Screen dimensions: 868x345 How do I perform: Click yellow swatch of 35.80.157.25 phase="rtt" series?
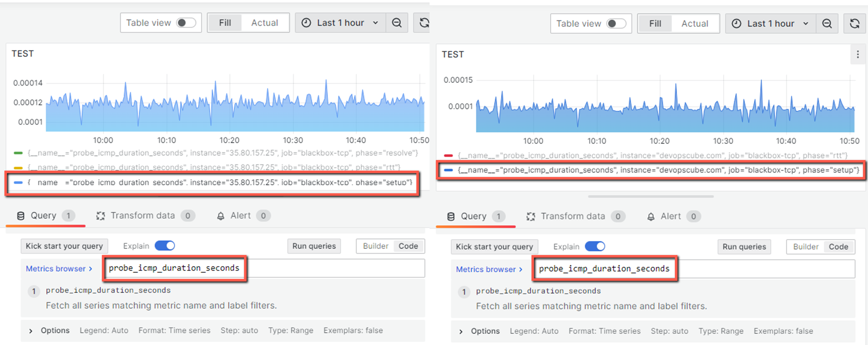tap(18, 167)
